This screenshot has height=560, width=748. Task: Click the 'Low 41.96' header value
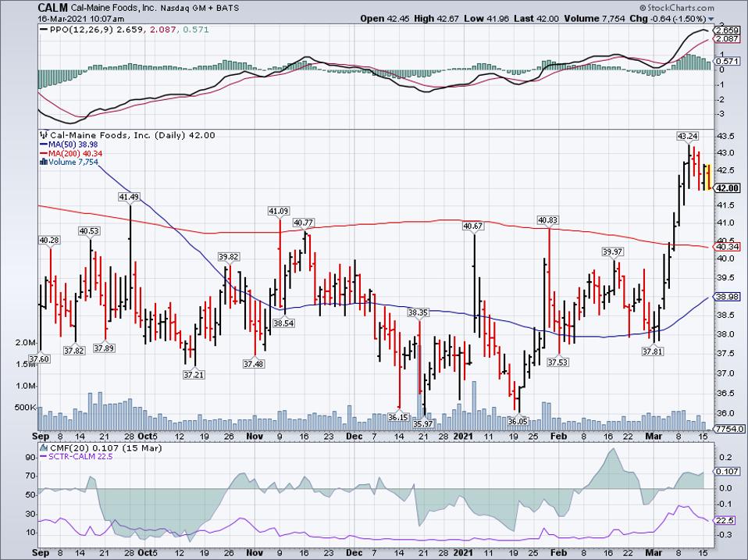click(486, 19)
